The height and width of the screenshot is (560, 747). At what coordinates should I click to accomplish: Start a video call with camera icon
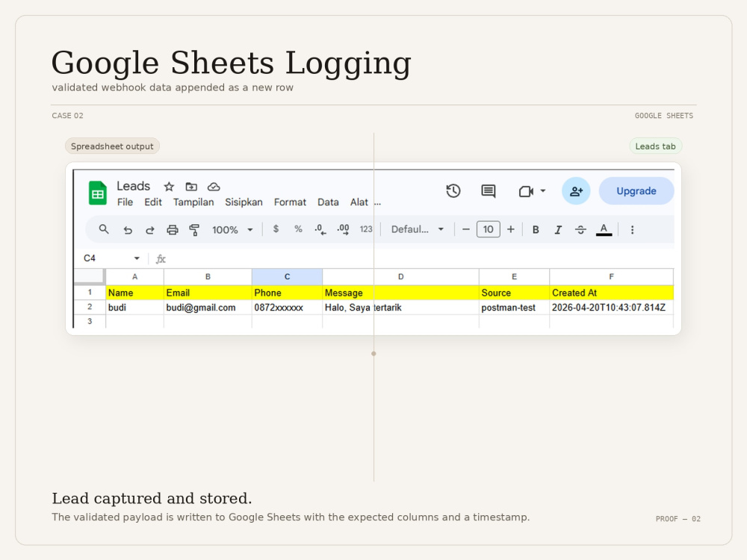click(x=526, y=191)
